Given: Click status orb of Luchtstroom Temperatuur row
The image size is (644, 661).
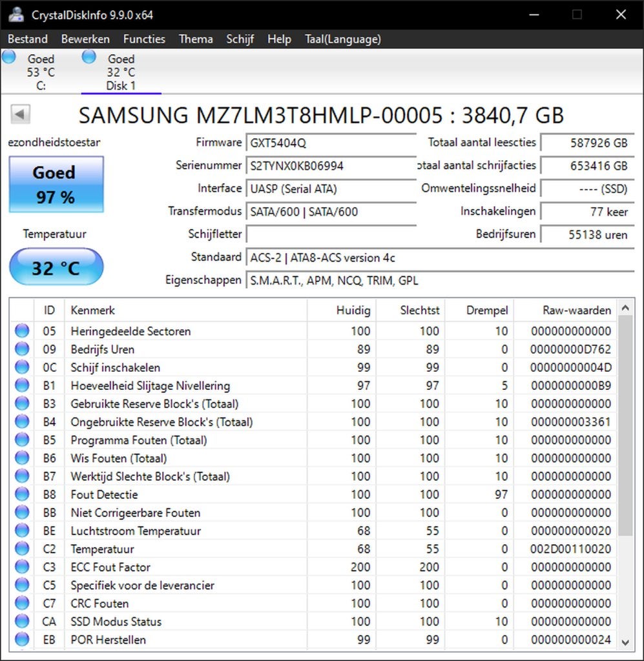Looking at the screenshot, I should (x=22, y=531).
